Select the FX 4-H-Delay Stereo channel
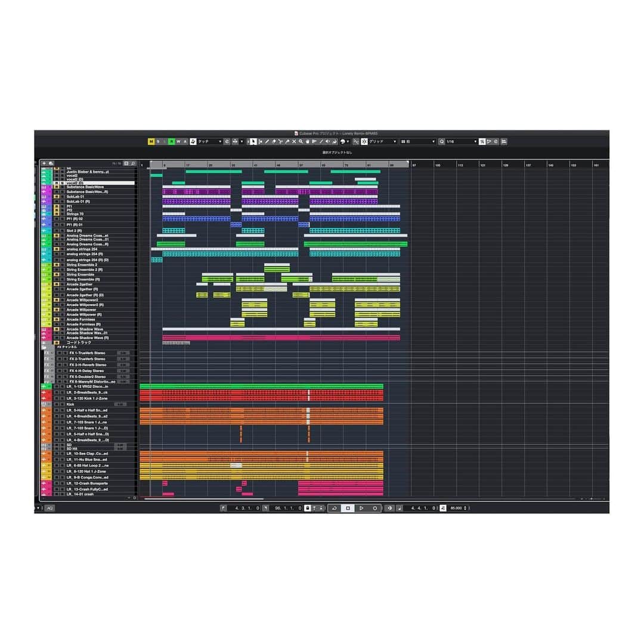 (x=89, y=370)
